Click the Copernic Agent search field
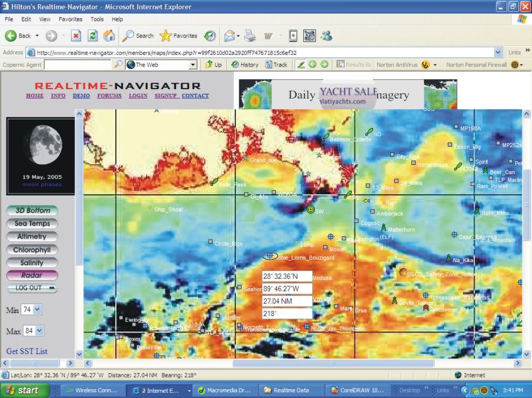Image resolution: width=532 pixels, height=398 pixels. click(x=77, y=64)
